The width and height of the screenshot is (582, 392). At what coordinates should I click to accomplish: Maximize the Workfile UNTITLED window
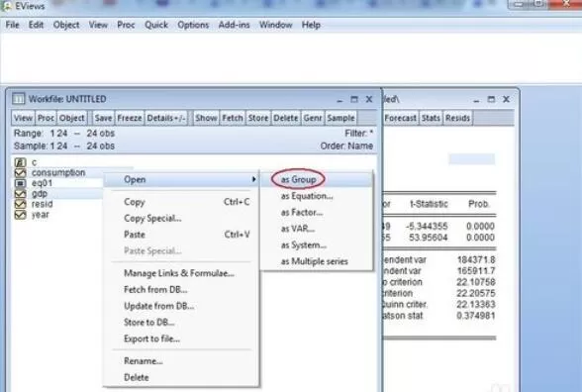(x=354, y=99)
